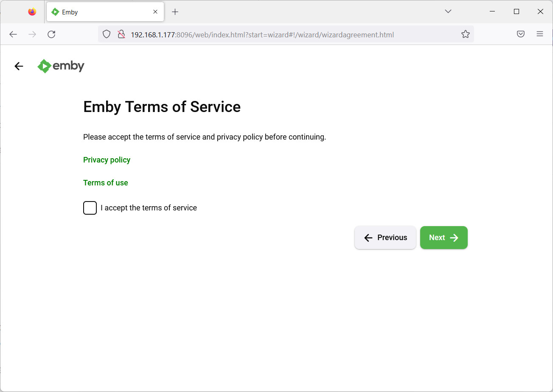Open the Terms of use link
The image size is (553, 392).
[105, 183]
